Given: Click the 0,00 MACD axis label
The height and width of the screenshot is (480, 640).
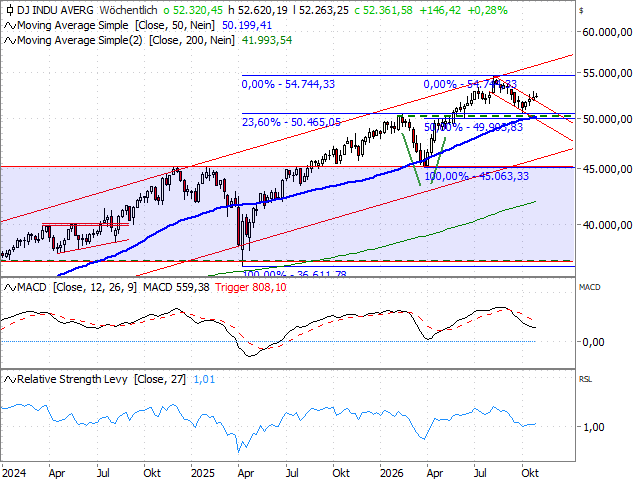Looking at the screenshot, I should click(593, 342).
